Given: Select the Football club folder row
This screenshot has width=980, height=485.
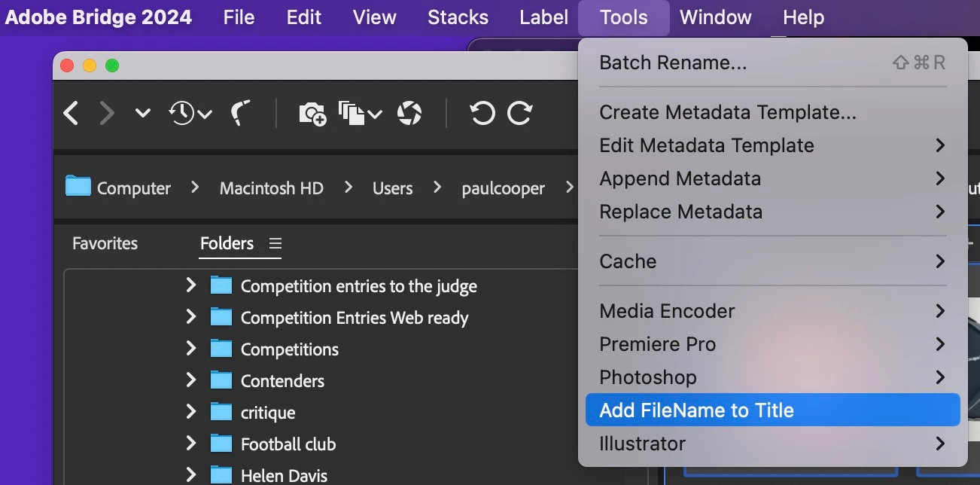Looking at the screenshot, I should 288,444.
